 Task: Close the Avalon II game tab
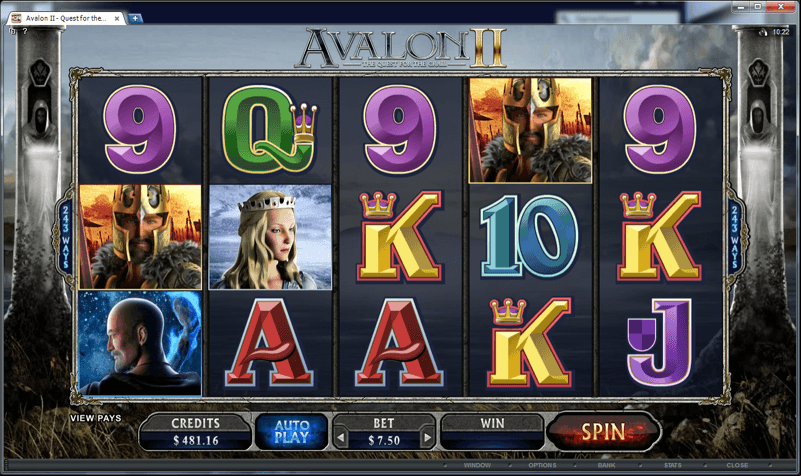(116, 18)
